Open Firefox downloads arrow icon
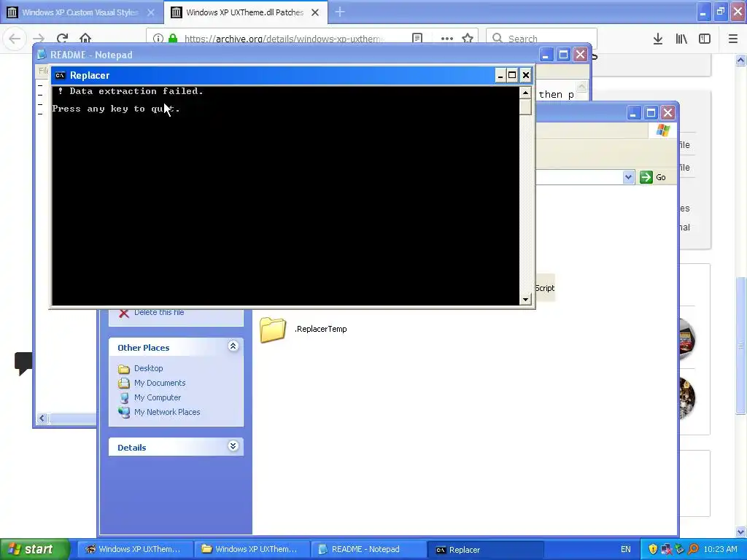The width and height of the screenshot is (747, 560). pos(658,39)
